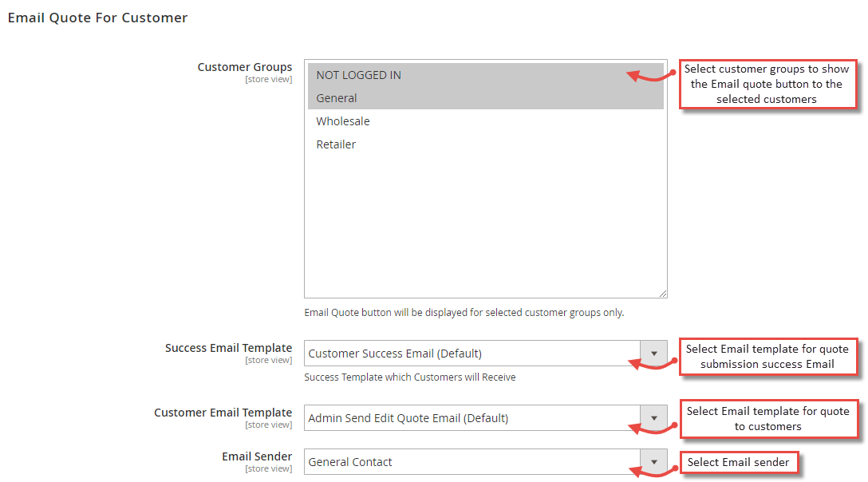Image resolution: width=868 pixels, height=482 pixels.
Task: Click the Customer Groups list resize handle
Action: tap(662, 293)
